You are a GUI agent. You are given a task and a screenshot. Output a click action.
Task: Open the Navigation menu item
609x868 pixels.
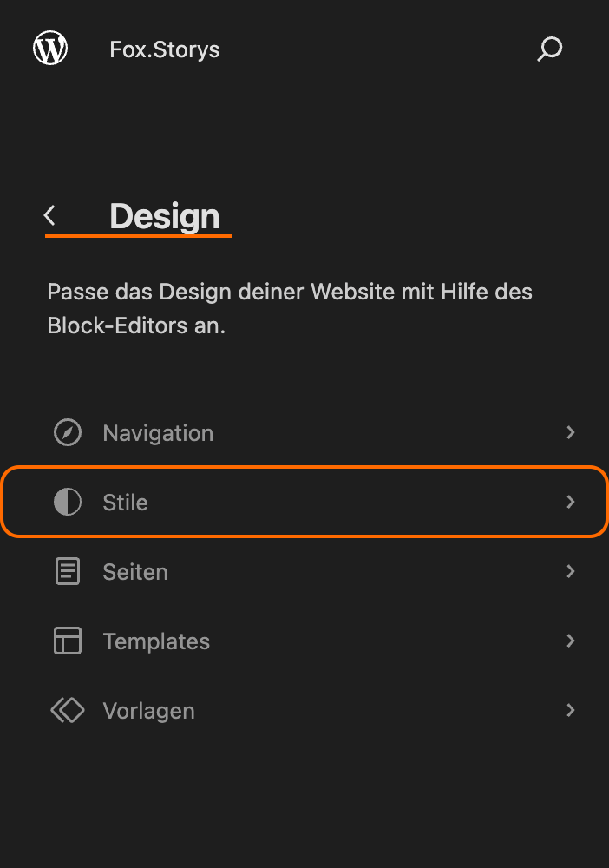pos(158,433)
